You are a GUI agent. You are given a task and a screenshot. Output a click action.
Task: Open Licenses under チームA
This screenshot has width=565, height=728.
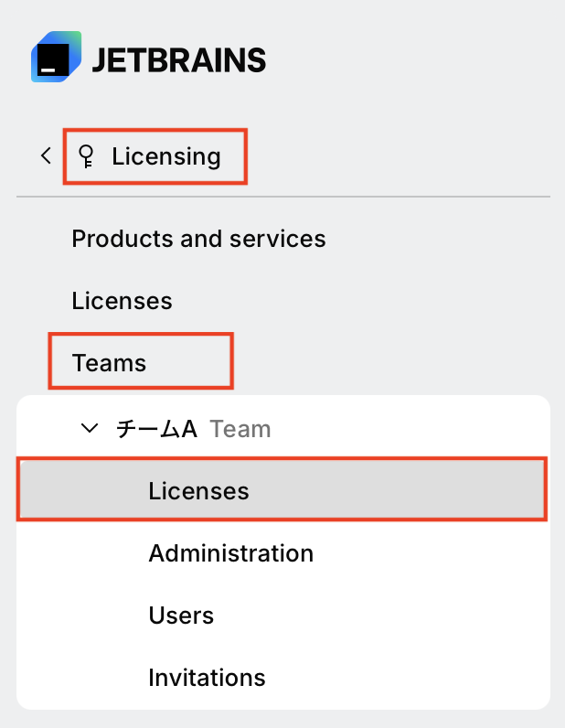click(282, 490)
